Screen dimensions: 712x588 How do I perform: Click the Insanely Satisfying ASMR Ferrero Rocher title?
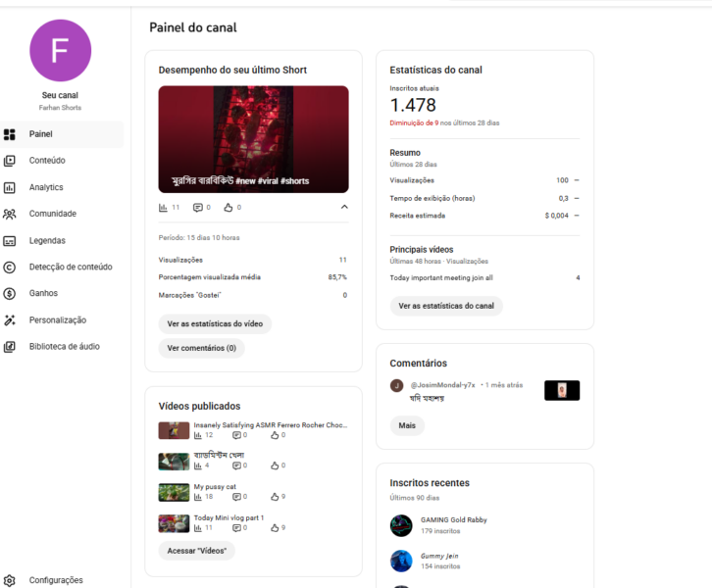271,425
